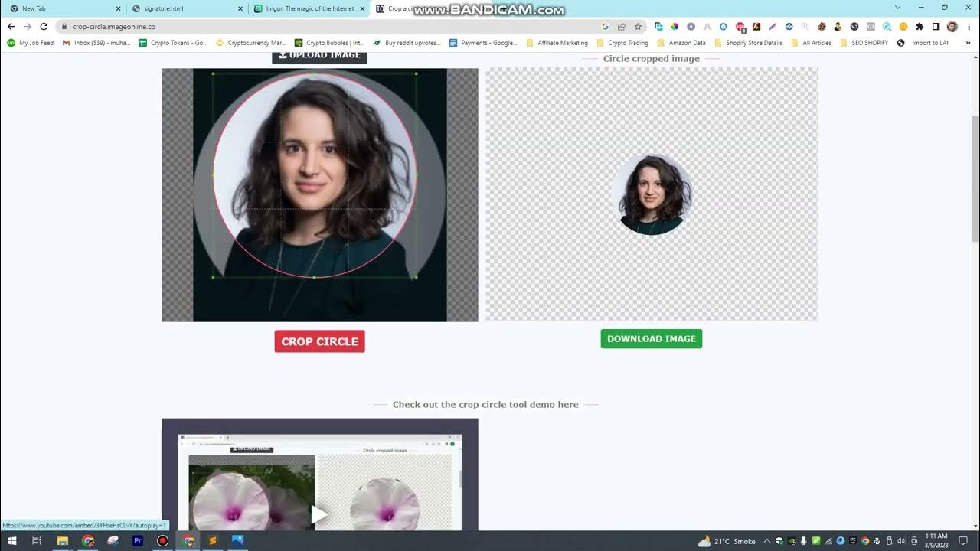The image size is (980, 551).
Task: Bookmark this page with star icon
Action: pos(638,26)
